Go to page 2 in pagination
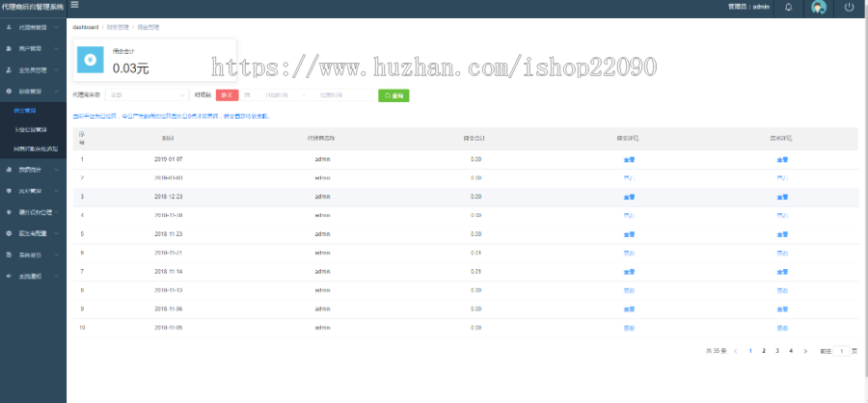The width and height of the screenshot is (868, 403). [764, 351]
